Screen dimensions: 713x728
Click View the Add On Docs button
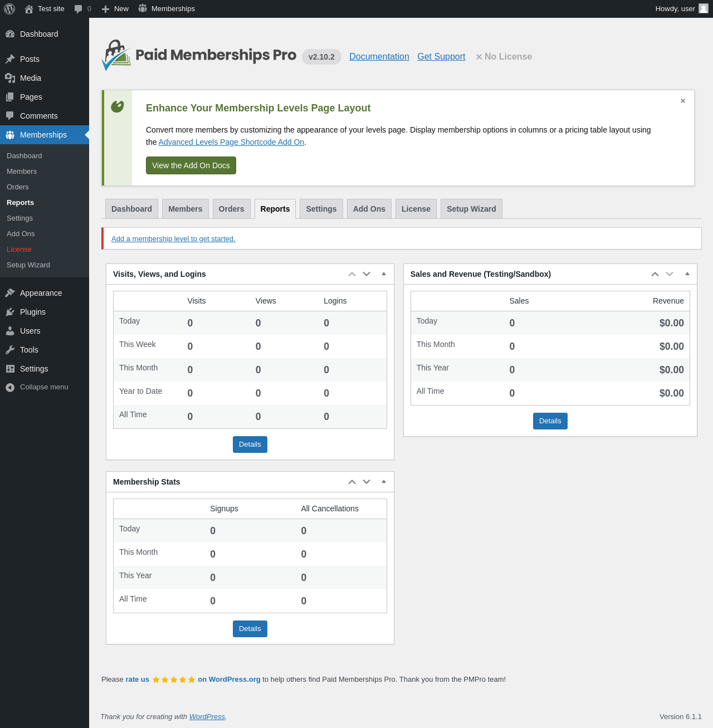tap(191, 165)
